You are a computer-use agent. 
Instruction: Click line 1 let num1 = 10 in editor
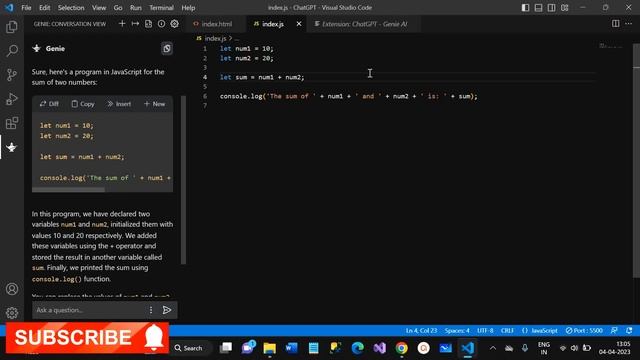point(247,49)
